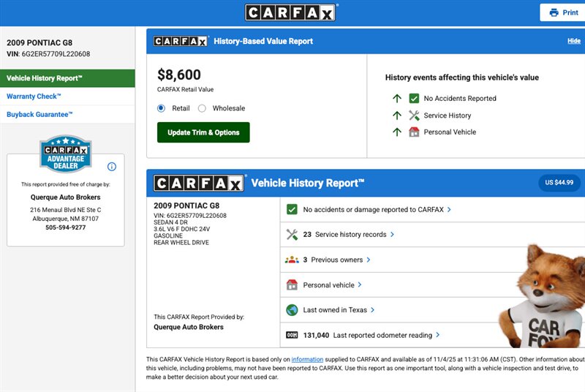Click the globe icon for Last owned in Texas
The width and height of the screenshot is (585, 392).
pyautogui.click(x=292, y=310)
